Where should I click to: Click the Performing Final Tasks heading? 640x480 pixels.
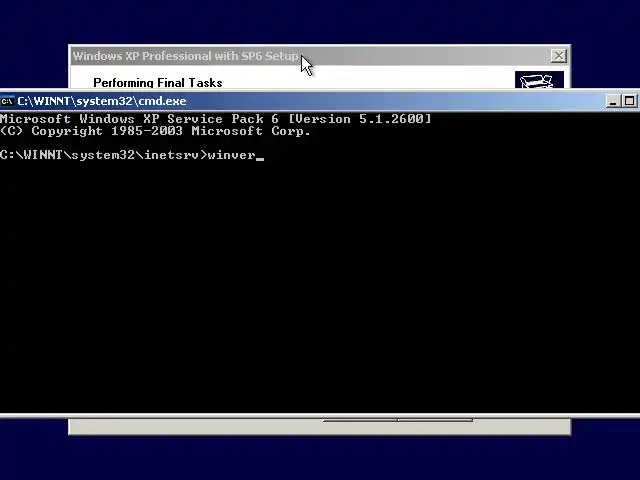point(158,82)
